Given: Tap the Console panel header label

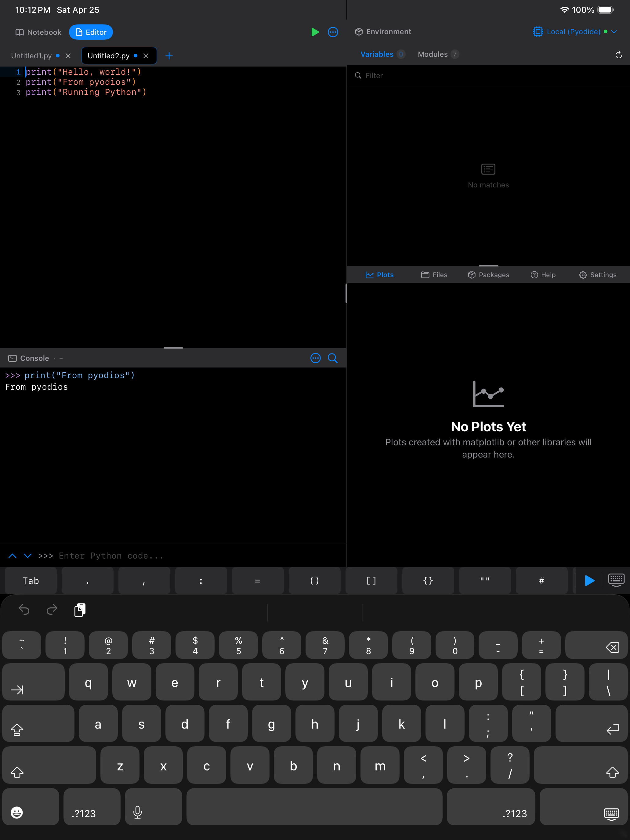Looking at the screenshot, I should (x=34, y=358).
